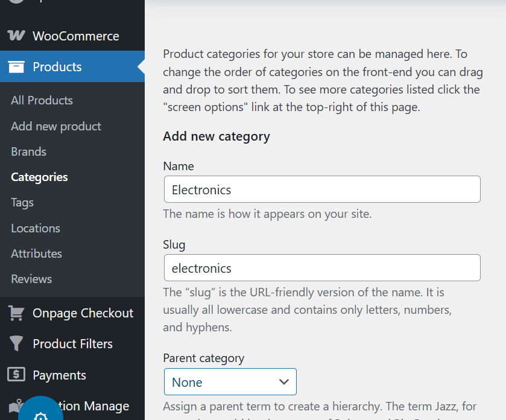Open the Parent category dropdown

click(230, 381)
